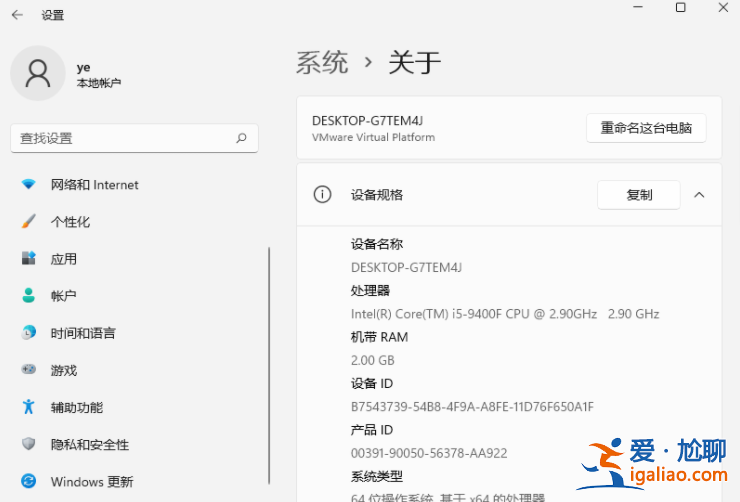
Task: Select the accessibility figure icon
Action: [28, 407]
